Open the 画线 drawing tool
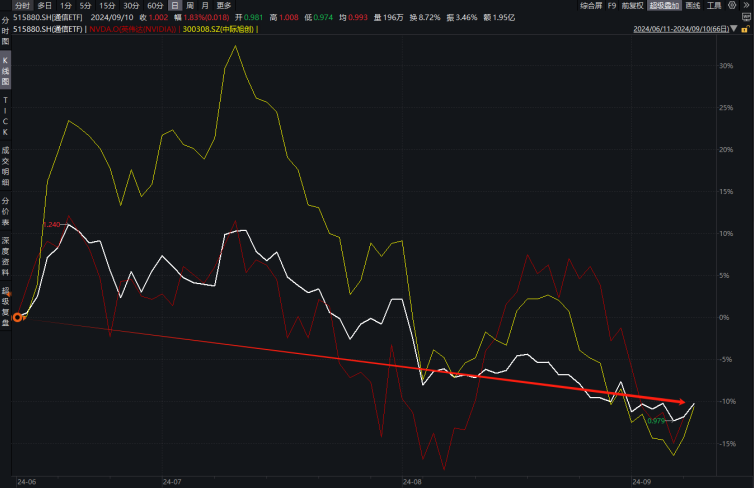The width and height of the screenshot is (754, 488). pyautogui.click(x=692, y=6)
